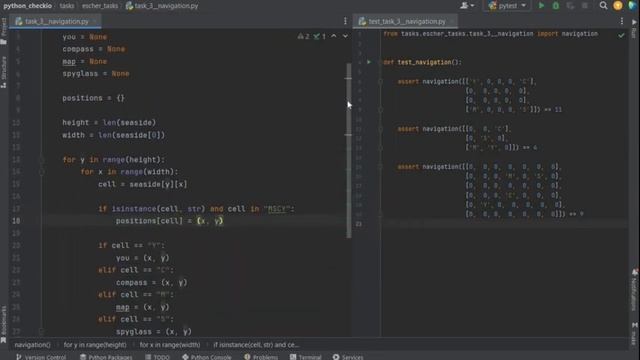640x360 pixels.
Task: Click 'positions[cell] = (x, y)' line
Action: [x=169, y=221]
